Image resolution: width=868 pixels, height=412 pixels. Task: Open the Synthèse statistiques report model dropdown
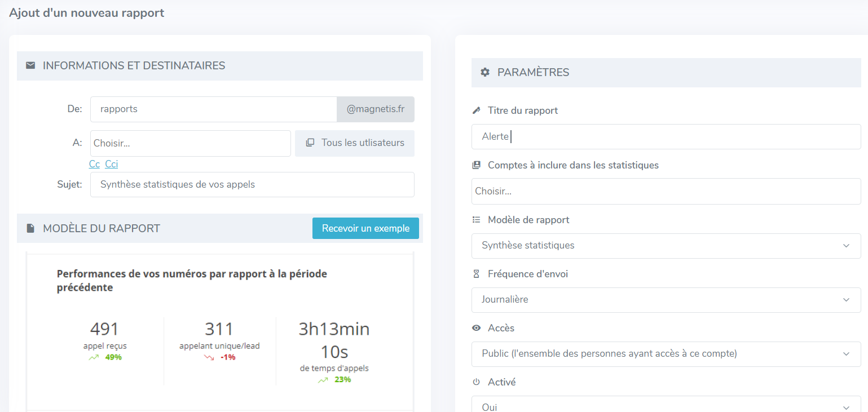coord(666,246)
